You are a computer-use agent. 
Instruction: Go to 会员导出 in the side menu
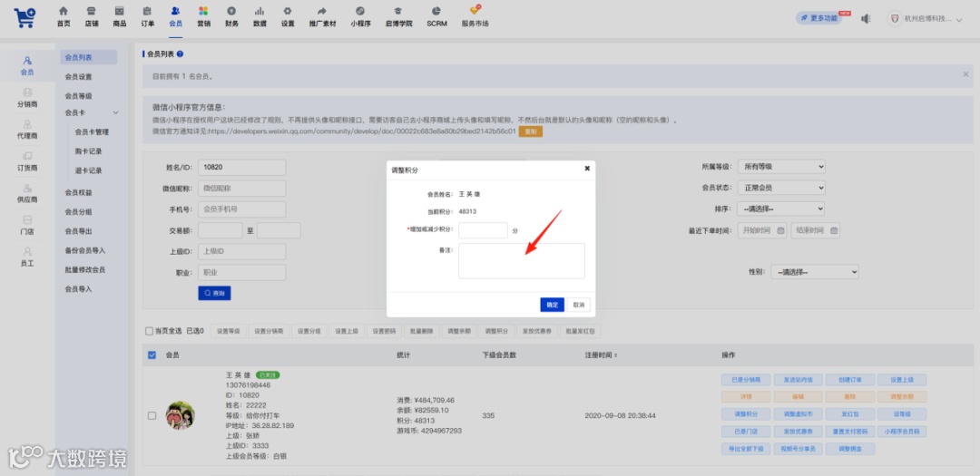79,231
